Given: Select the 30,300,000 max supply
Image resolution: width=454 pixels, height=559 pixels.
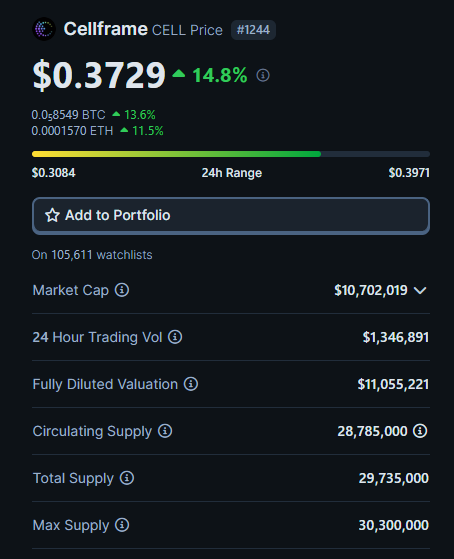Looking at the screenshot, I should [394, 525].
